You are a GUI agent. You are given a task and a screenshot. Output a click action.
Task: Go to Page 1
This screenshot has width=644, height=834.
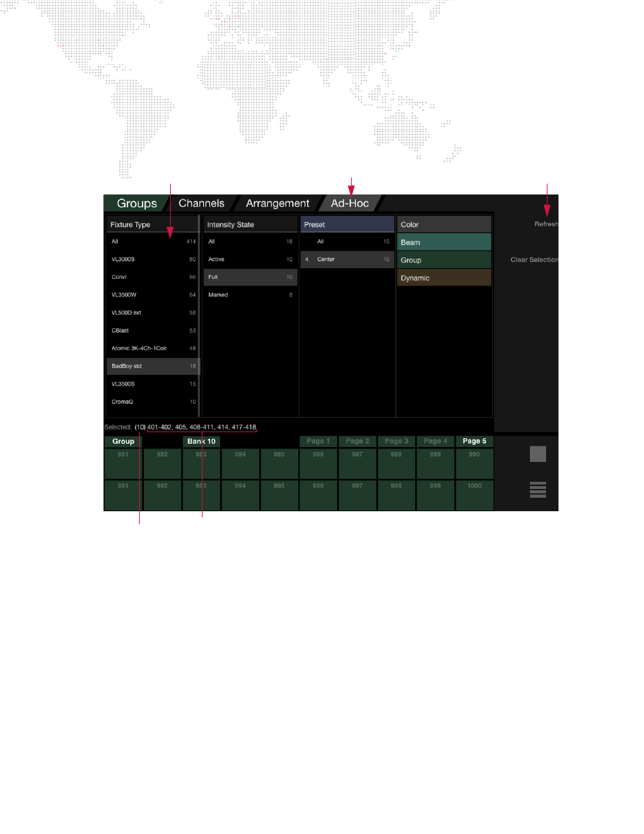[318, 441]
